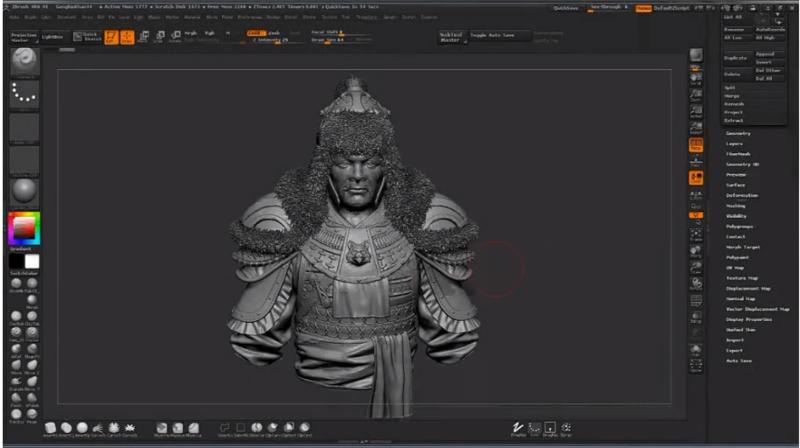This screenshot has width=800, height=448.
Task: Expand the Geometry subpalette
Action: click(738, 133)
